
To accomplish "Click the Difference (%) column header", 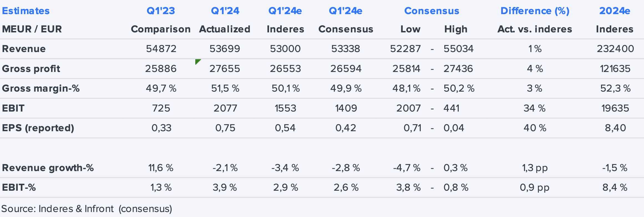I will pyautogui.click(x=535, y=11).
